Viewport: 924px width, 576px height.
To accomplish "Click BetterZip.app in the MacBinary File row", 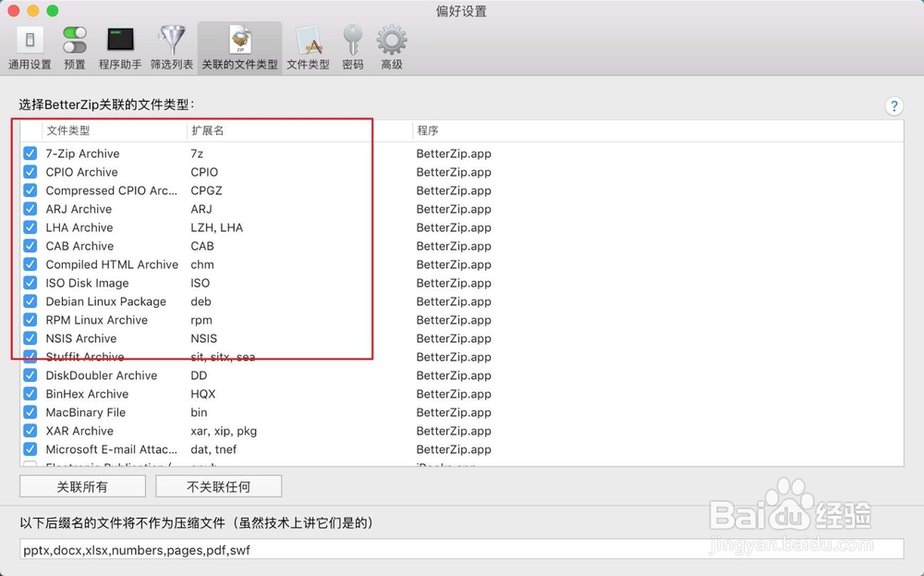I will (x=454, y=412).
